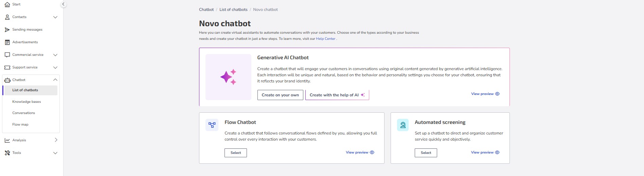View preview of Flow Chatbot
644x176 pixels.
[x=360, y=153]
